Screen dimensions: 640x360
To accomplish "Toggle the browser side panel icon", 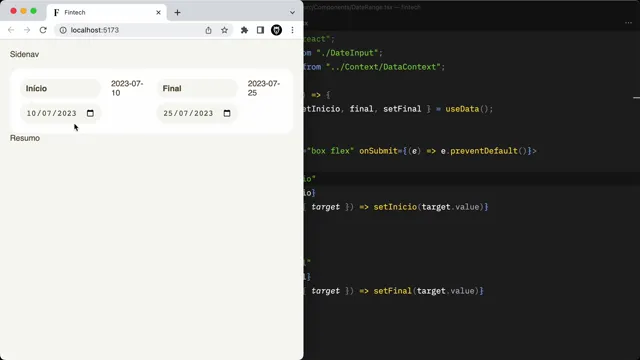I will pyautogui.click(x=260, y=30).
